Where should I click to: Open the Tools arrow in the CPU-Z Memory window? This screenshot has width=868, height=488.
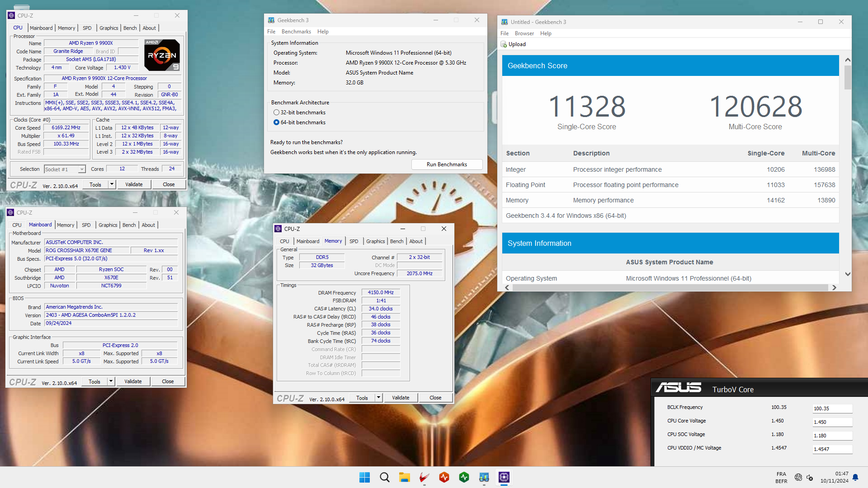[379, 398]
